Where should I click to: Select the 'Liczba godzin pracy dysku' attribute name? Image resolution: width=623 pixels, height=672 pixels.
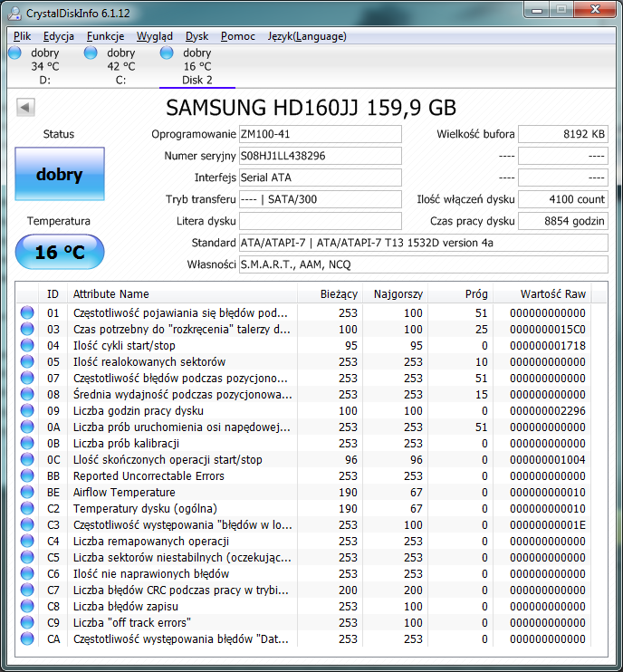tap(139, 410)
